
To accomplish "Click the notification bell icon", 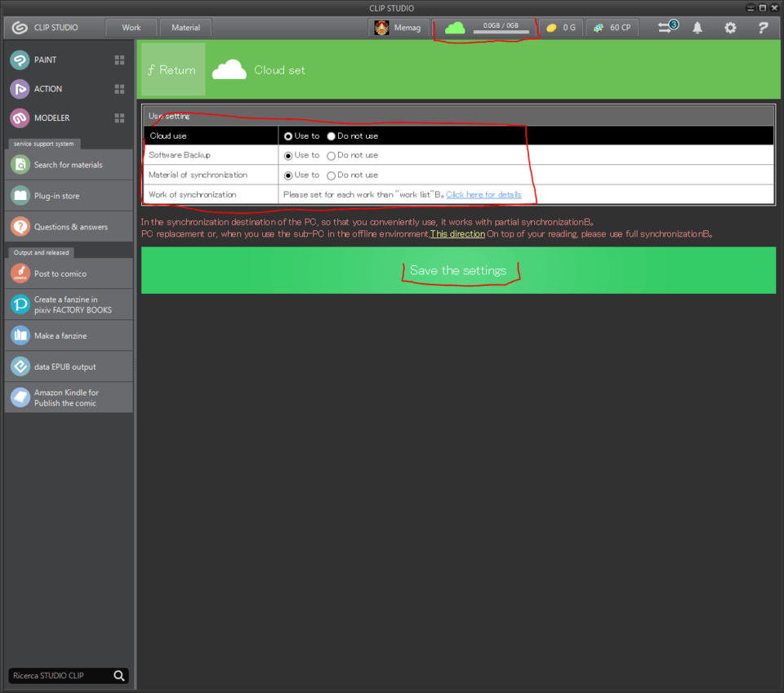I will (x=697, y=28).
